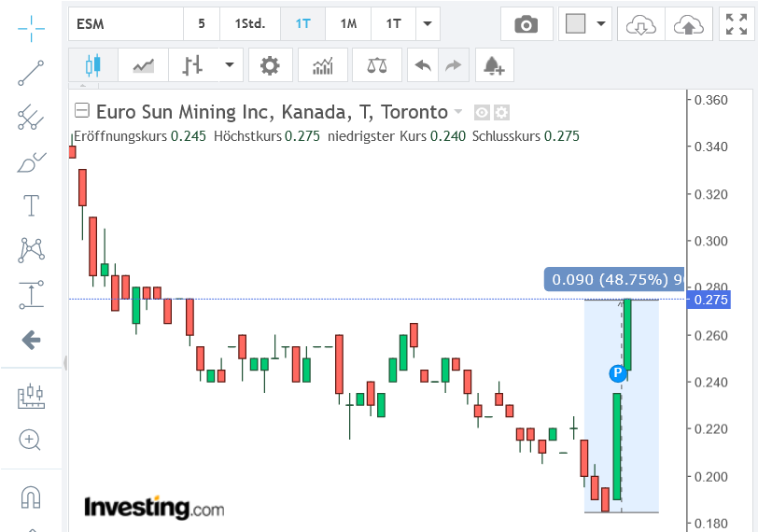The height and width of the screenshot is (532, 758).
Task: Select the 1M interval
Action: click(x=348, y=23)
